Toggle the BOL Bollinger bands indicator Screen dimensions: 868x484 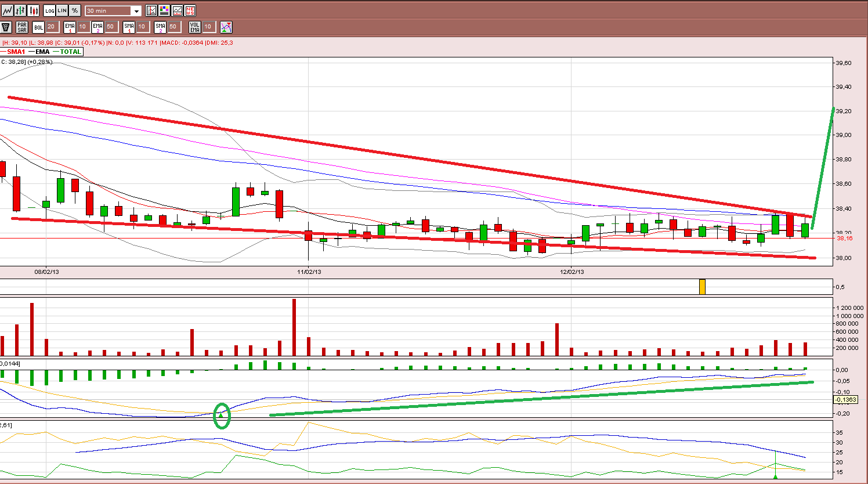pyautogui.click(x=38, y=27)
